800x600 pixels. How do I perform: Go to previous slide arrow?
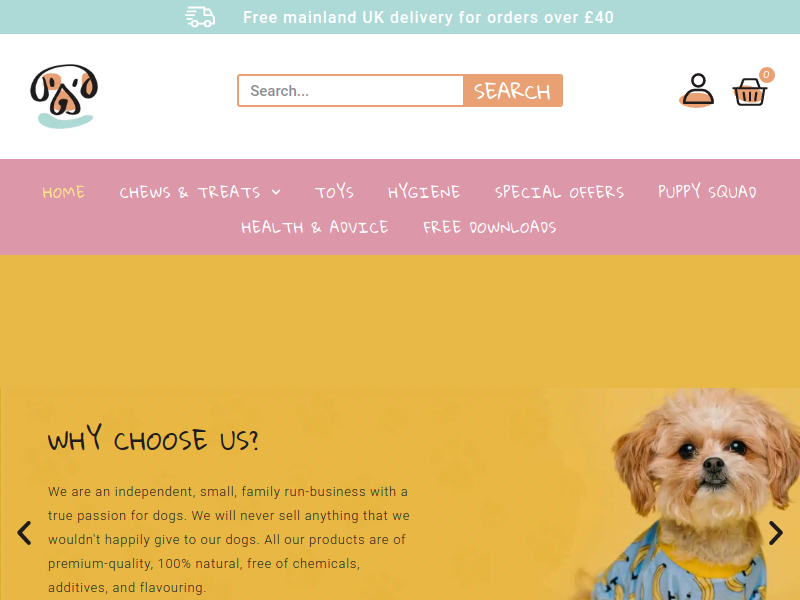(24, 533)
